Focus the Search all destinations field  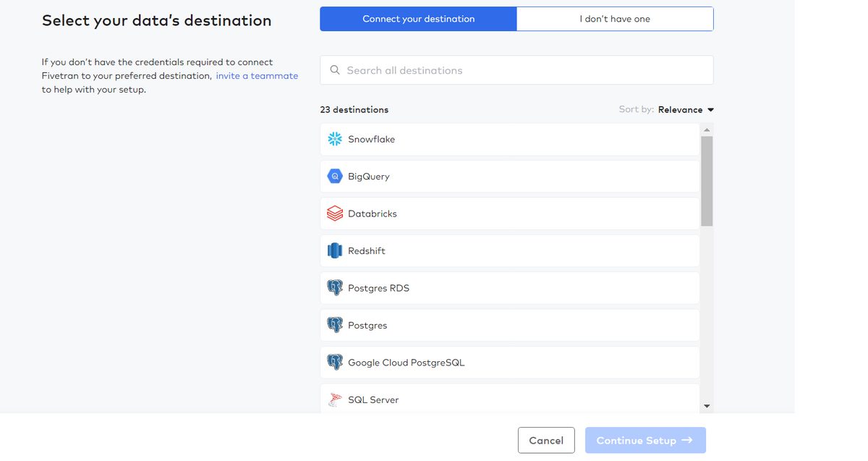click(x=516, y=70)
